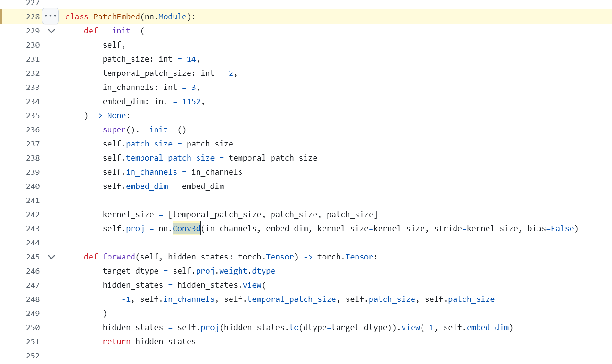Click line number 240
The width and height of the screenshot is (612, 364).
click(33, 186)
